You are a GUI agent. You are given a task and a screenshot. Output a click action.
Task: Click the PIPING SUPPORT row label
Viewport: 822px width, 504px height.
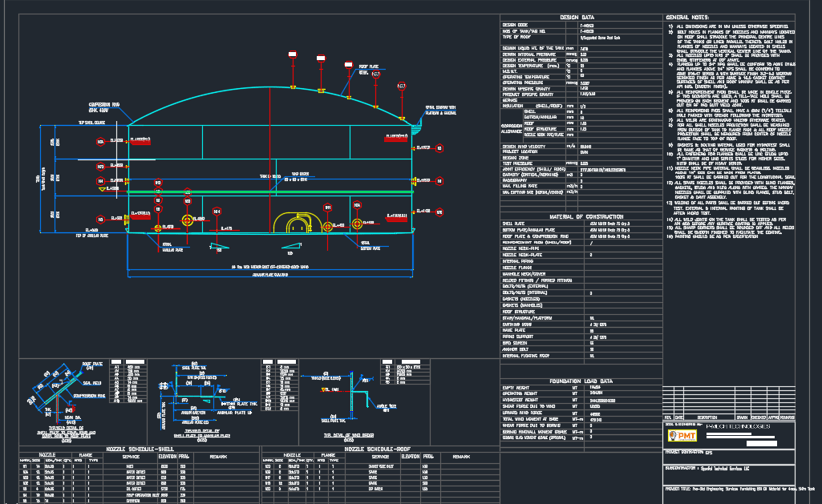(517, 337)
